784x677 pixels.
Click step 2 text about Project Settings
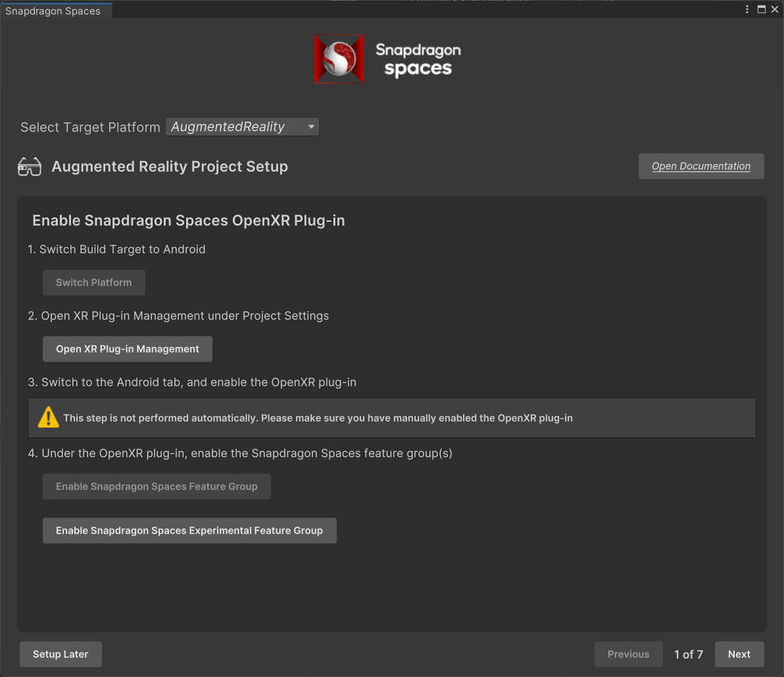(178, 316)
